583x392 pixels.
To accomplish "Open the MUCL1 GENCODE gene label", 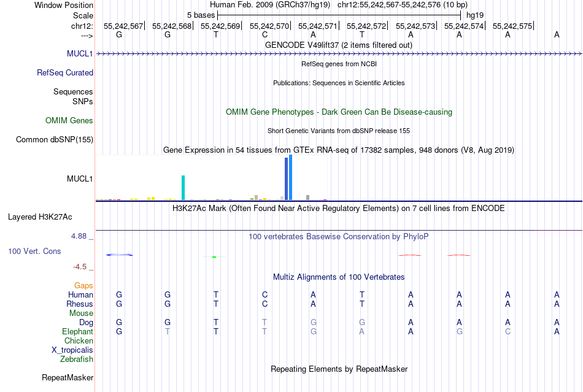I will click(80, 54).
